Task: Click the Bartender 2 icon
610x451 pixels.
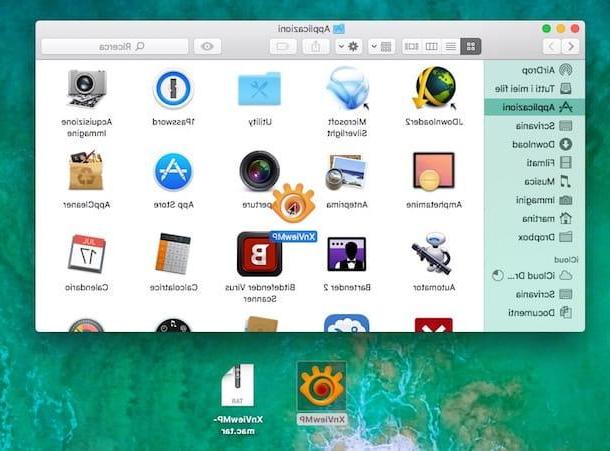Action: tap(347, 254)
